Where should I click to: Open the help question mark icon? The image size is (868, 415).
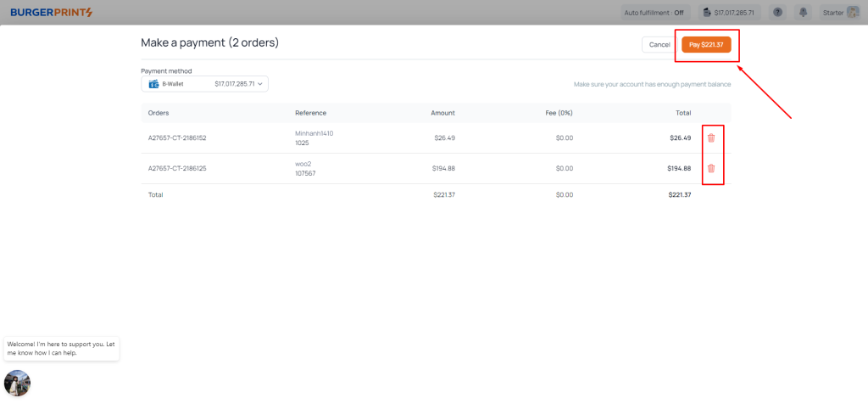777,13
